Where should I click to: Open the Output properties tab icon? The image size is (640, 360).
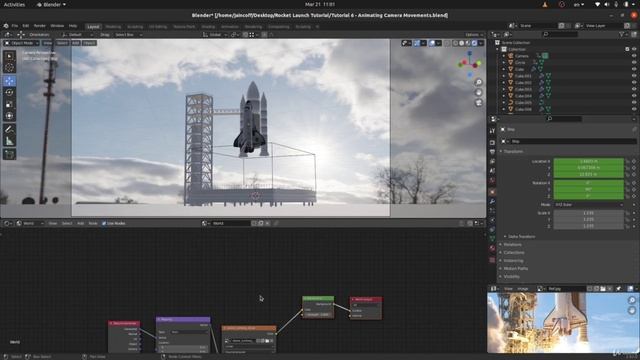(x=492, y=152)
